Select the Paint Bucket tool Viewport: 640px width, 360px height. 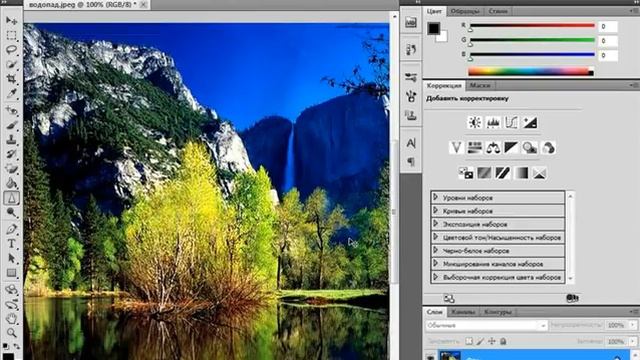coord(11,183)
